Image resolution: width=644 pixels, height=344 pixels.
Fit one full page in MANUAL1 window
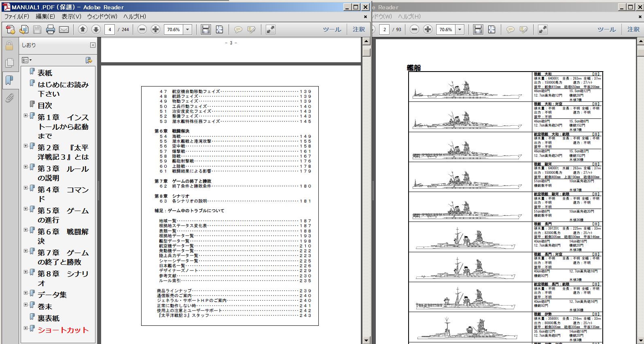coord(219,30)
